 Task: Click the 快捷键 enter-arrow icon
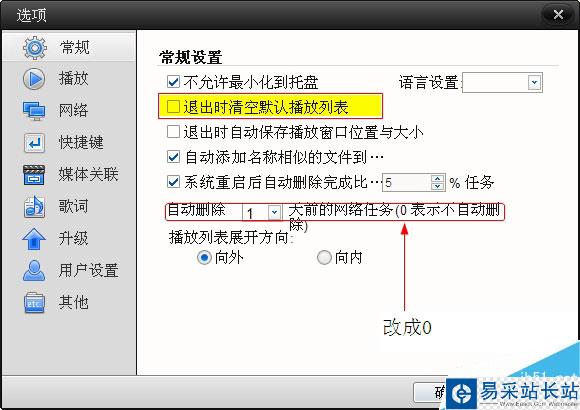34,143
